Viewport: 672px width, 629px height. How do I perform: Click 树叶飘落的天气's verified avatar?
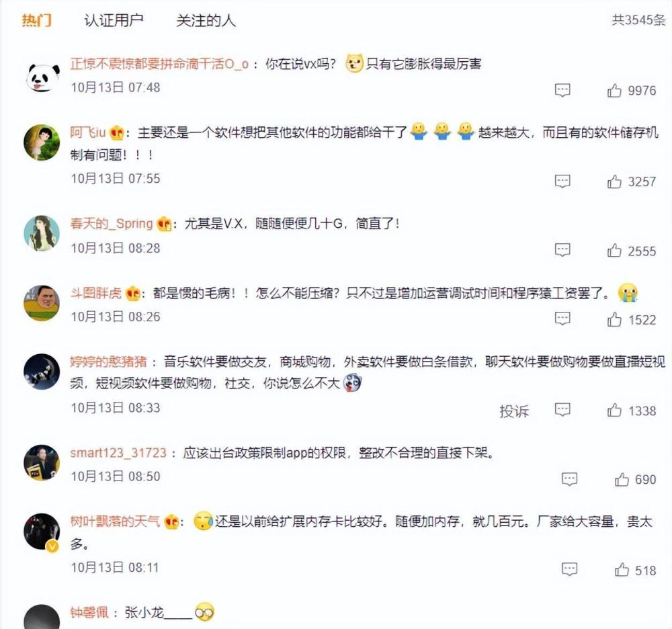[x=42, y=532]
